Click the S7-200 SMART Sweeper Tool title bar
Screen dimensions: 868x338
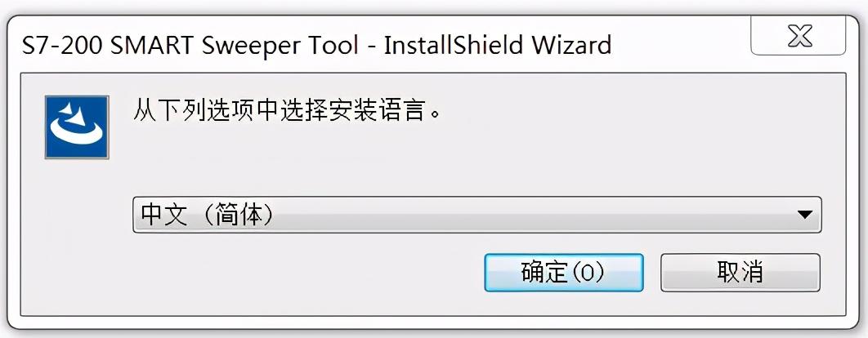coord(316,45)
